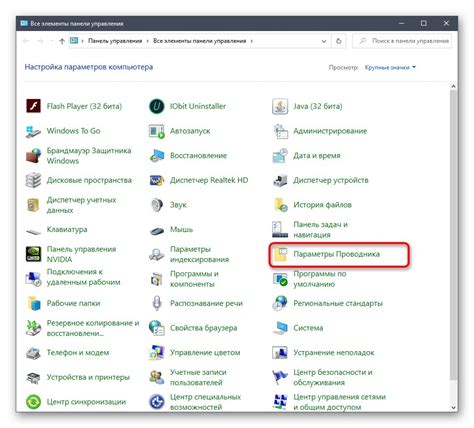Open Резервное копирование и восстановление link

coord(93,328)
